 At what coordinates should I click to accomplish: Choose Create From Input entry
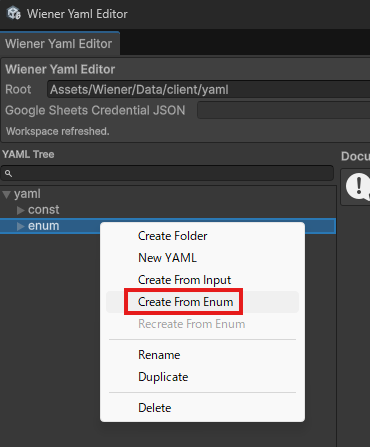tap(202, 280)
